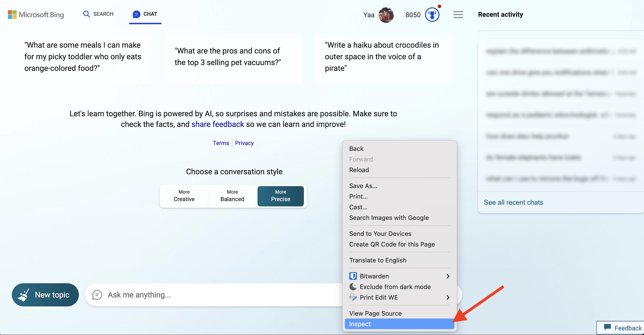Select More Creative conversation style
644x335 pixels.
184,196
